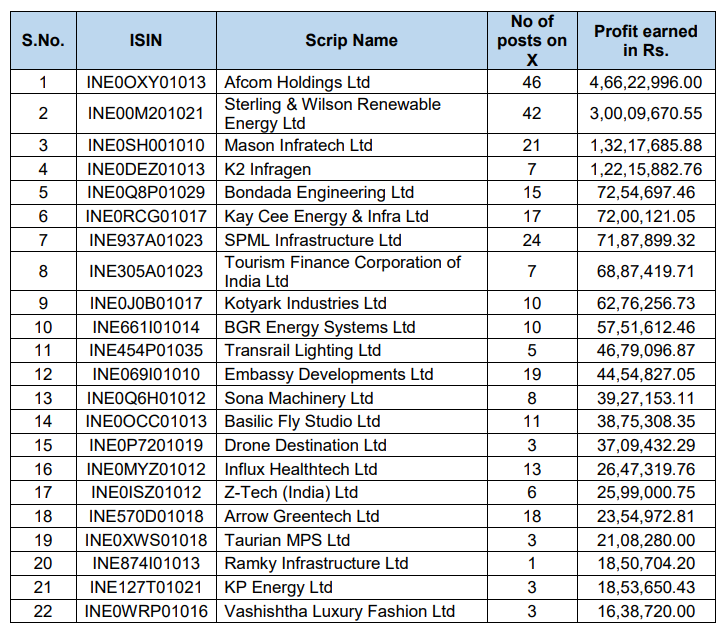Click ISIN 'INE0SH001010'
This screenshot has height=634, width=720.
[x=146, y=145]
